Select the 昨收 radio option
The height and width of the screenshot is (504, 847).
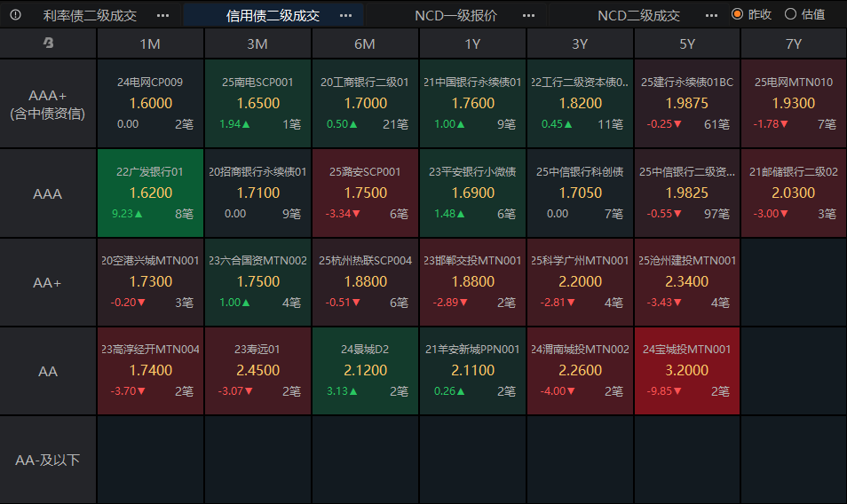(751, 14)
